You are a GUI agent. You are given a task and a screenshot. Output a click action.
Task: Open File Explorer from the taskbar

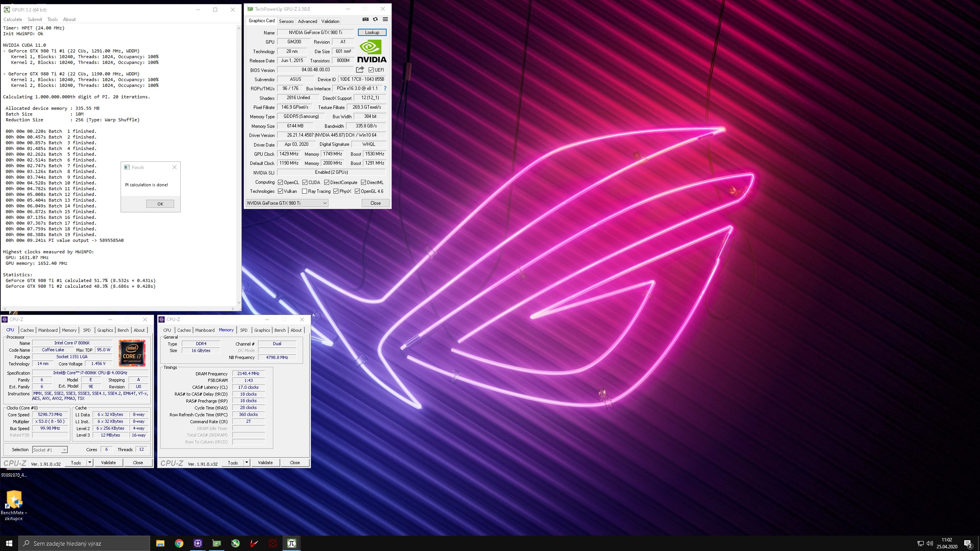[160, 543]
